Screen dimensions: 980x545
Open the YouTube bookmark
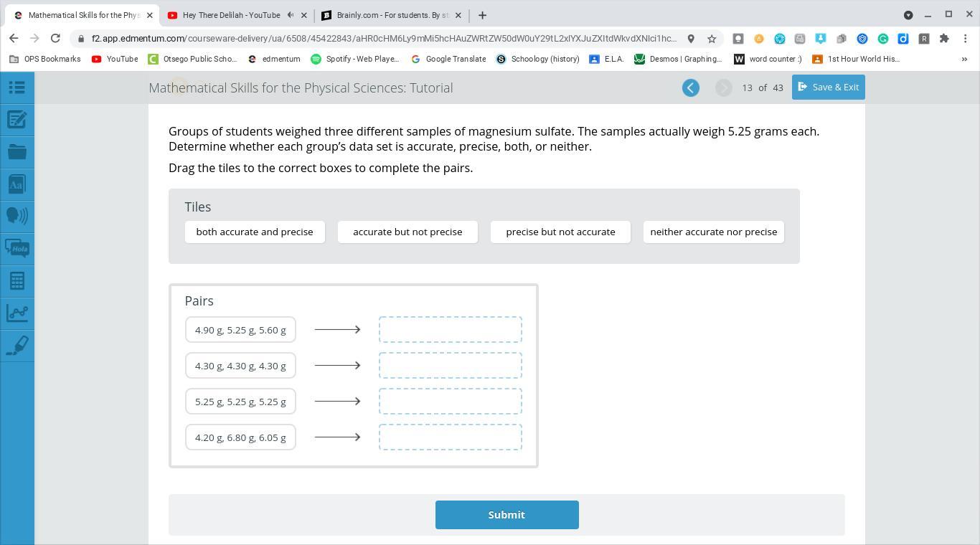115,59
